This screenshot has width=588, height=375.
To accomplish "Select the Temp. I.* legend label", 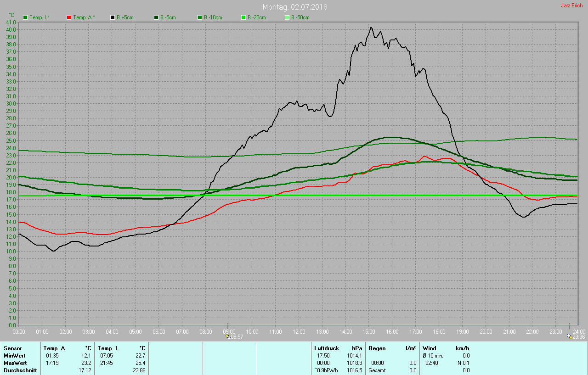I will pyautogui.click(x=40, y=17).
